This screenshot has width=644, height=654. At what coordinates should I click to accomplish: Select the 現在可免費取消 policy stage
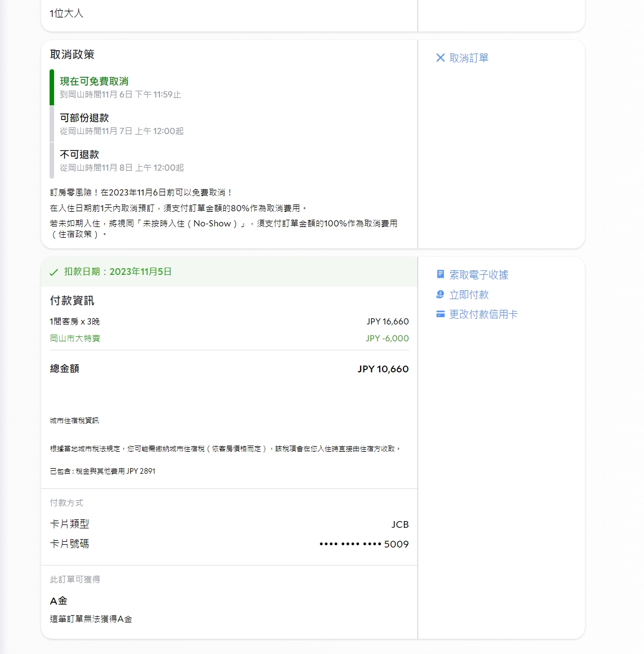click(x=94, y=82)
